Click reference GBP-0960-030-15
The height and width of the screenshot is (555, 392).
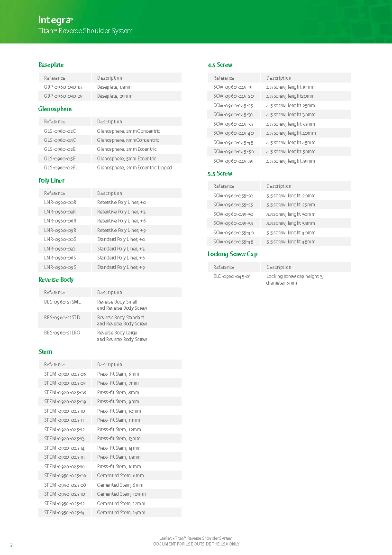pyautogui.click(x=63, y=87)
